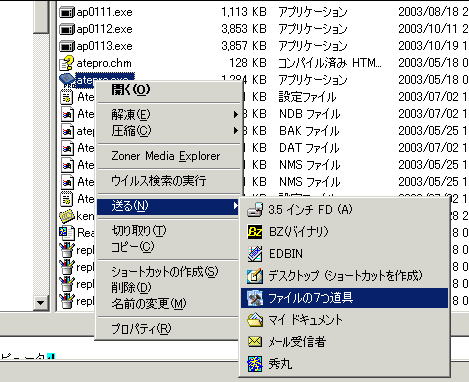This screenshot has height=382, width=469.
Task: Click the scrollbar down arrow button
Action: 41,303
